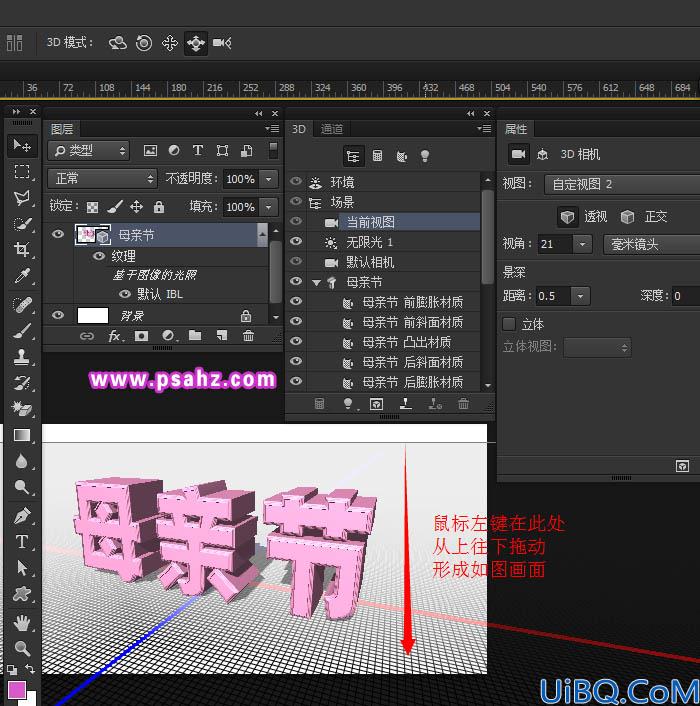Open the blend mode 正常 dropdown
The width and height of the screenshot is (700, 706).
102,179
